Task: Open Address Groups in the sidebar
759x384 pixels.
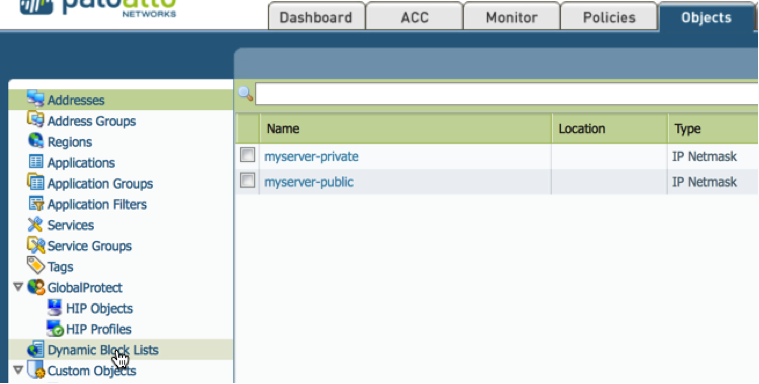Action: 91,121
